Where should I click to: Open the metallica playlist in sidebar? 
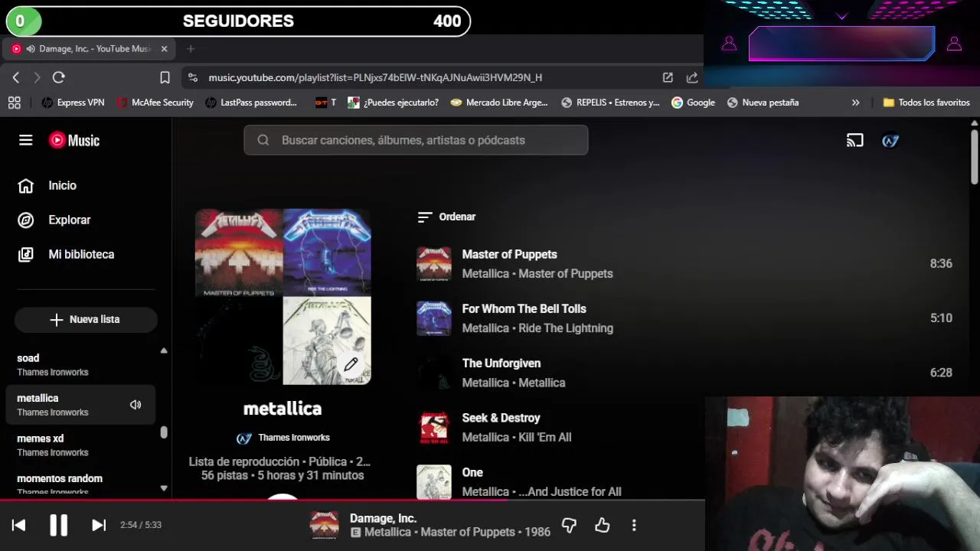(80, 405)
